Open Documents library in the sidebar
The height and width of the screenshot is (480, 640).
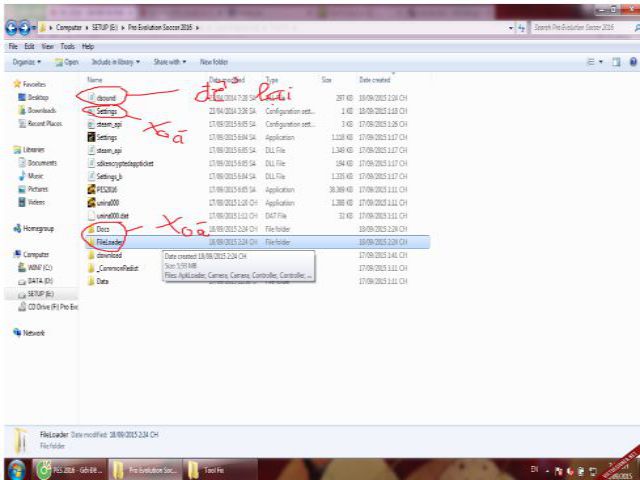coord(38,163)
